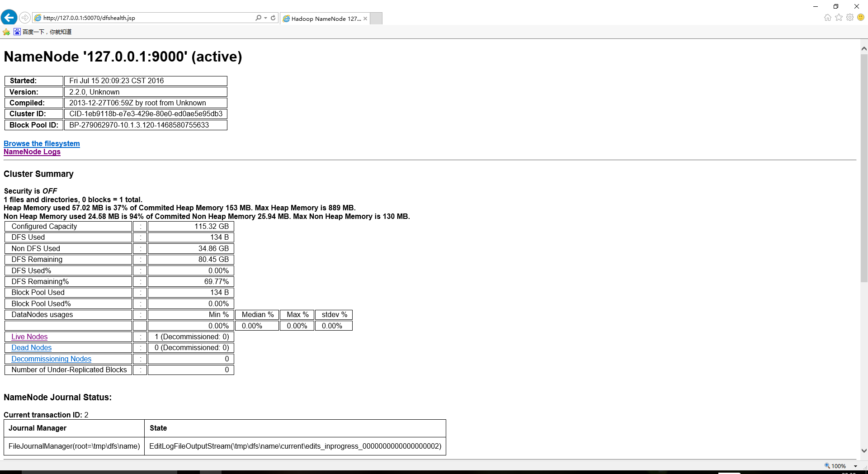
Task: Click the 100% zoom level indicator
Action: coord(835,466)
